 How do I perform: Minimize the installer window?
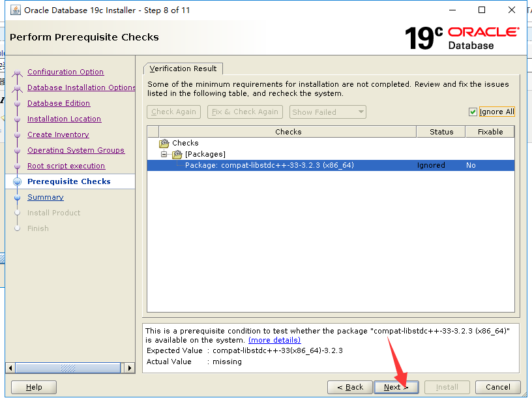pos(452,10)
